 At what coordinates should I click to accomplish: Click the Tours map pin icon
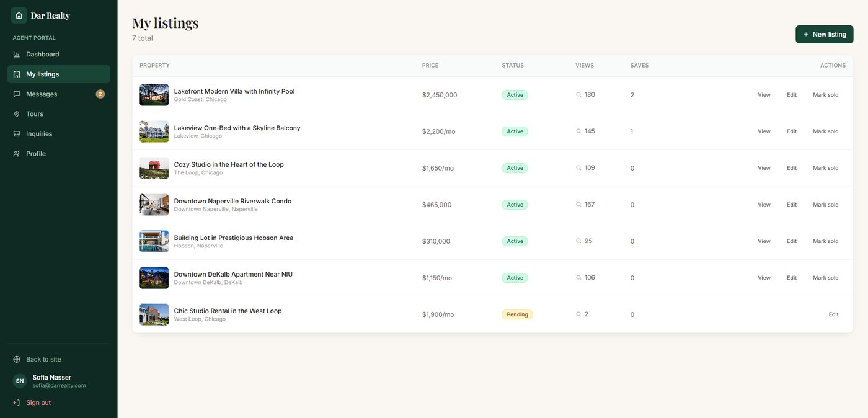point(17,114)
